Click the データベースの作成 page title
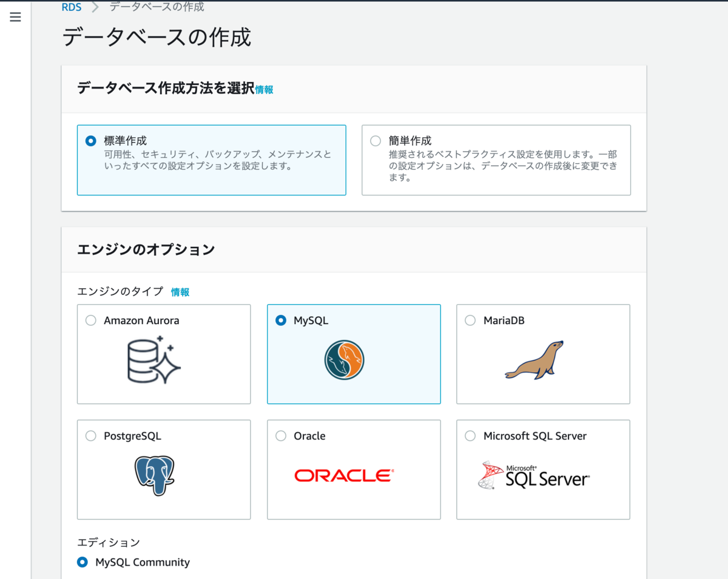The width and height of the screenshot is (728, 579). click(x=157, y=37)
